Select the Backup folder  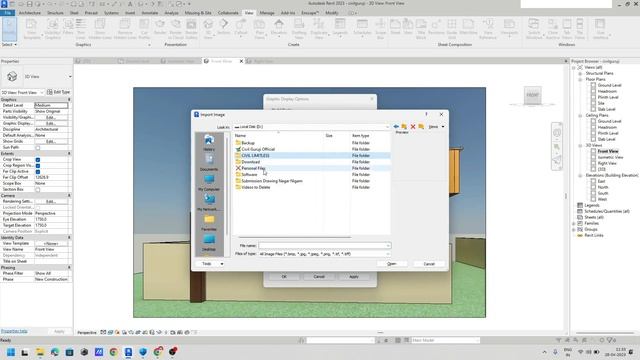[248, 143]
